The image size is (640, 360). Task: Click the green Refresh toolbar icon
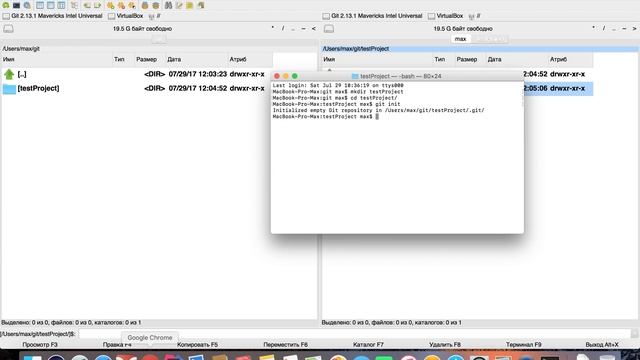(x=6, y=5)
